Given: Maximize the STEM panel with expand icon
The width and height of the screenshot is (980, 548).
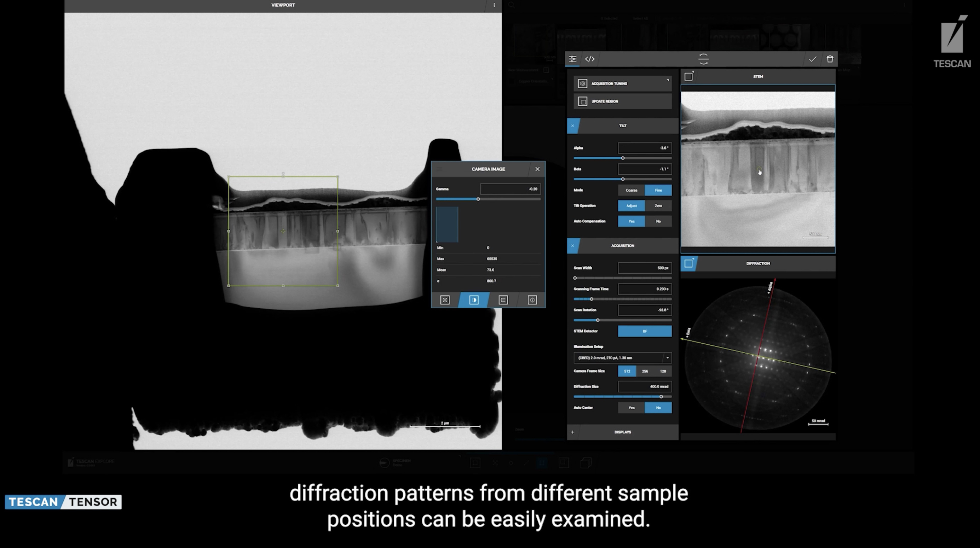Looking at the screenshot, I should (x=688, y=76).
